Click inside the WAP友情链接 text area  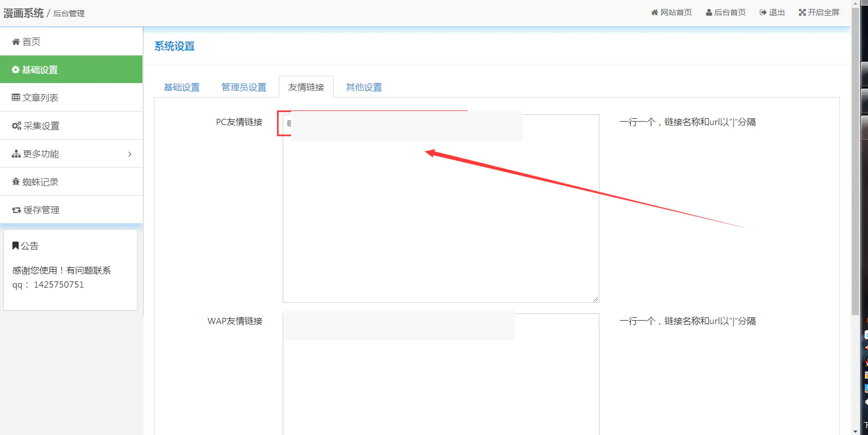440,381
